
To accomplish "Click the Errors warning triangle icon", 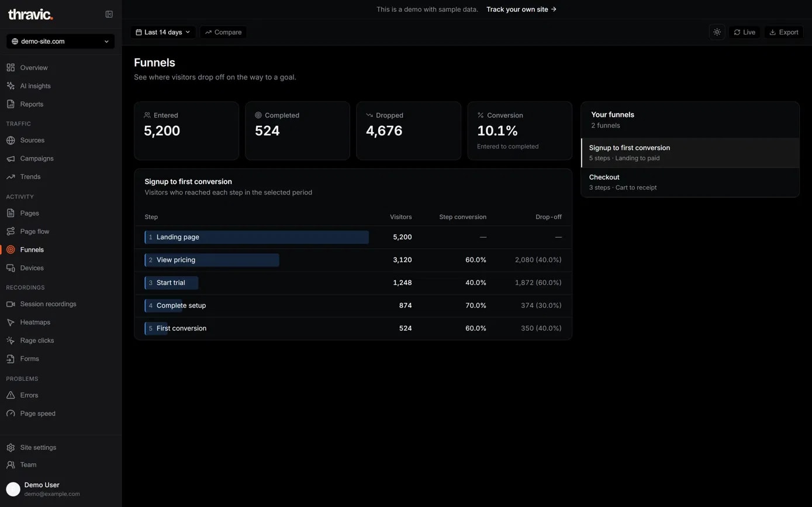I will (11, 395).
